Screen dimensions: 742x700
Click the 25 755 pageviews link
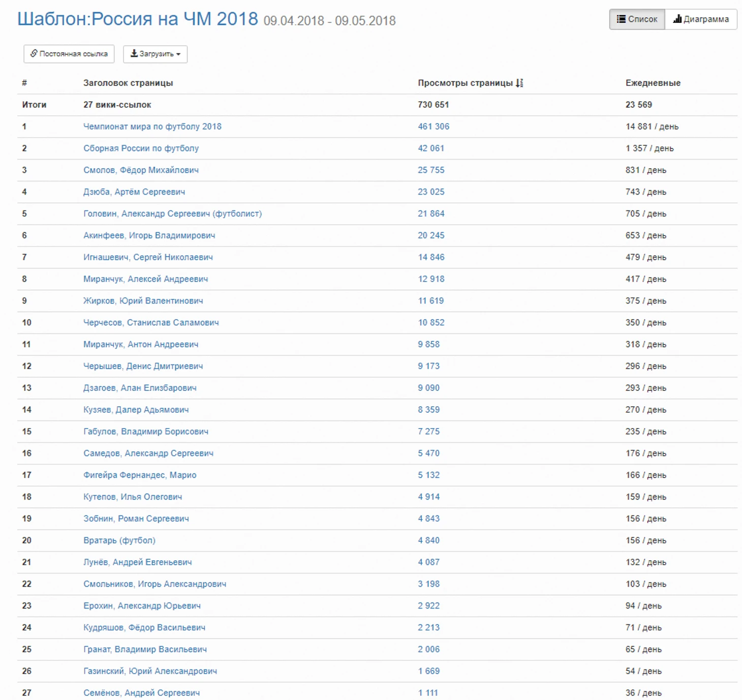tap(431, 170)
